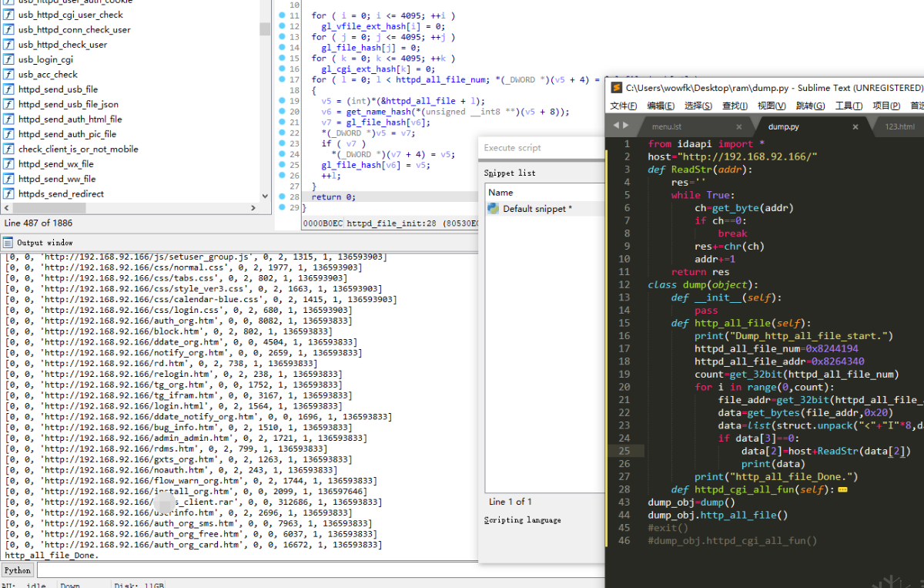
Task: Close the menu.lst tab in Sublime
Action: coord(738,126)
